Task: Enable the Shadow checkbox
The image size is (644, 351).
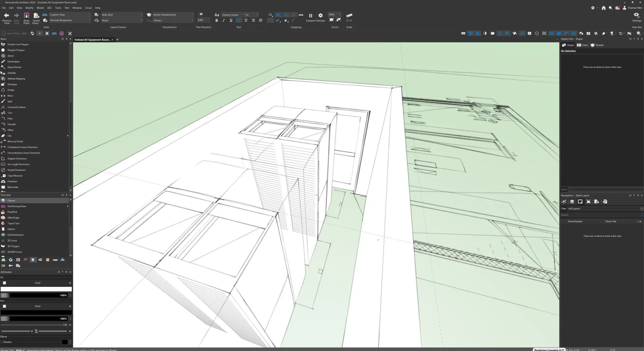Action: [2, 342]
